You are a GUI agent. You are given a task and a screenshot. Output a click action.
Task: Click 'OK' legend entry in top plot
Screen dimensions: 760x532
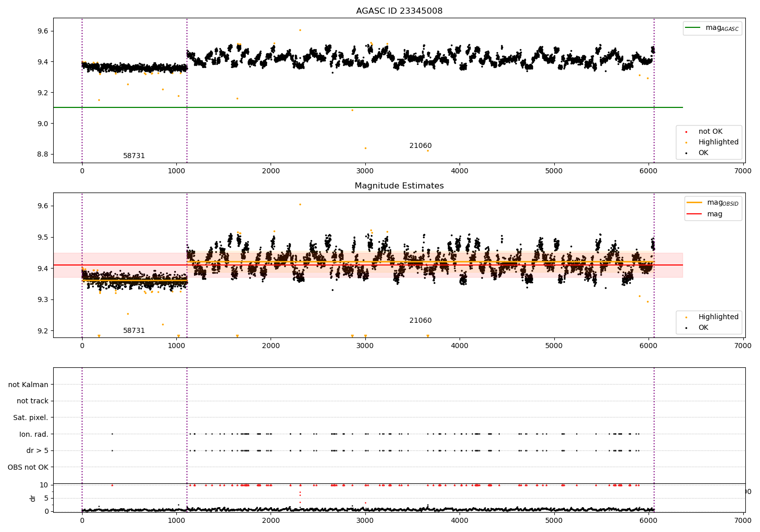tap(703, 153)
